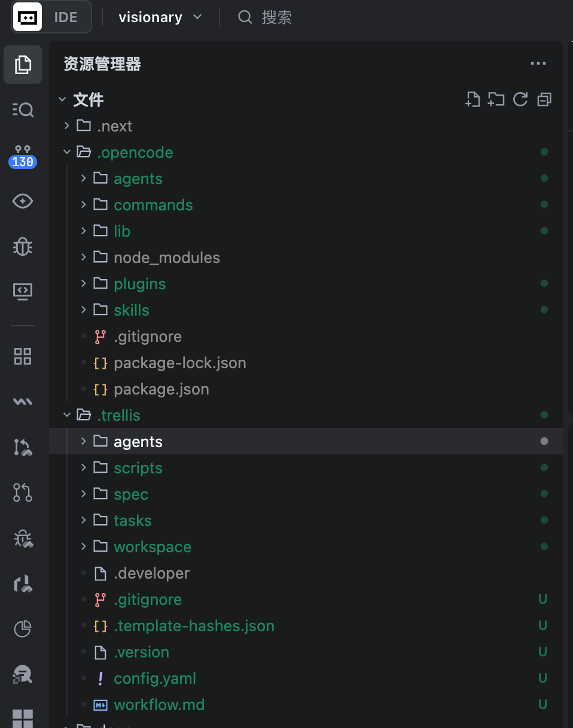Open the remote screen icon in sidebar
The width and height of the screenshot is (573, 728).
tap(23, 291)
